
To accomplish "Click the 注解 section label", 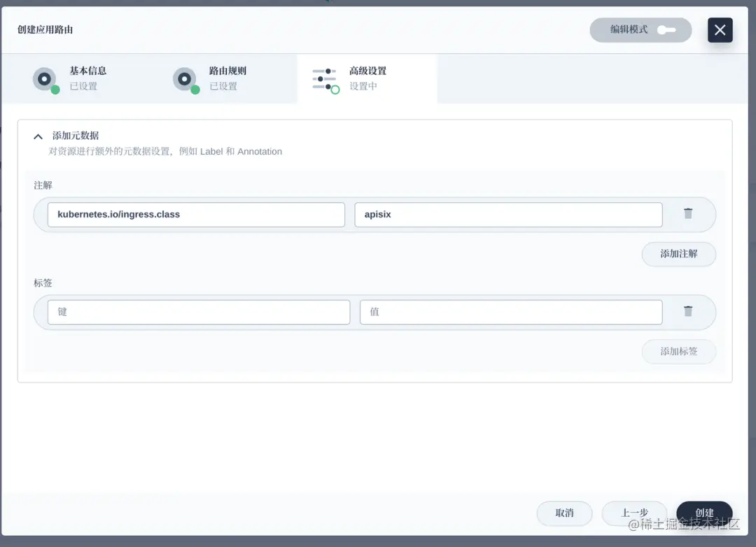I will (43, 185).
